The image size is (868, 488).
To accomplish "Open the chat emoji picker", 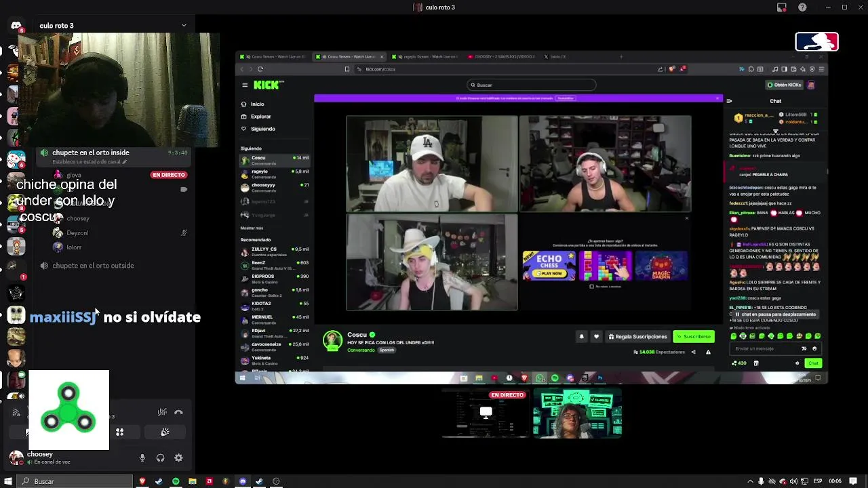I will click(814, 348).
